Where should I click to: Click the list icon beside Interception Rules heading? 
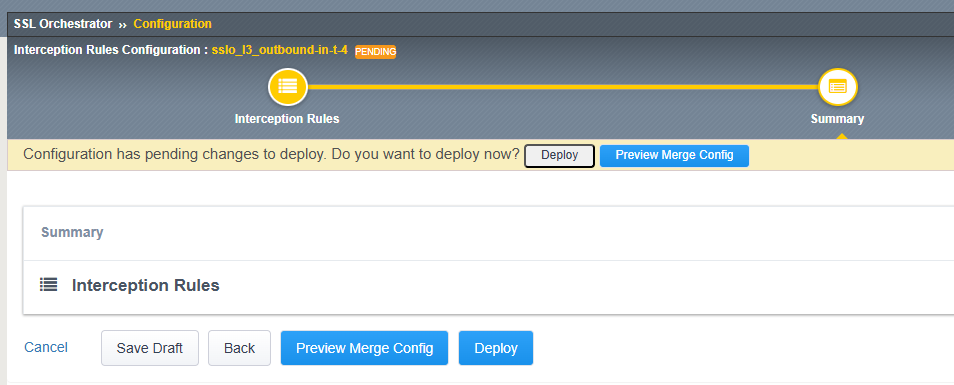(x=49, y=285)
